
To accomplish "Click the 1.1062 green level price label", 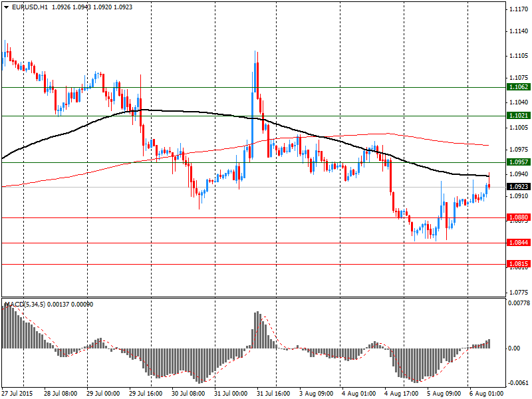I will tap(519, 87).
